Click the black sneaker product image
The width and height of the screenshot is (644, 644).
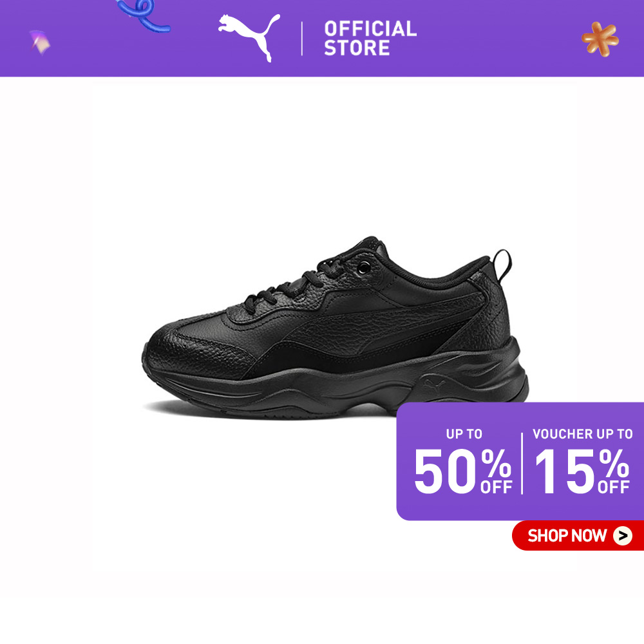point(335,328)
